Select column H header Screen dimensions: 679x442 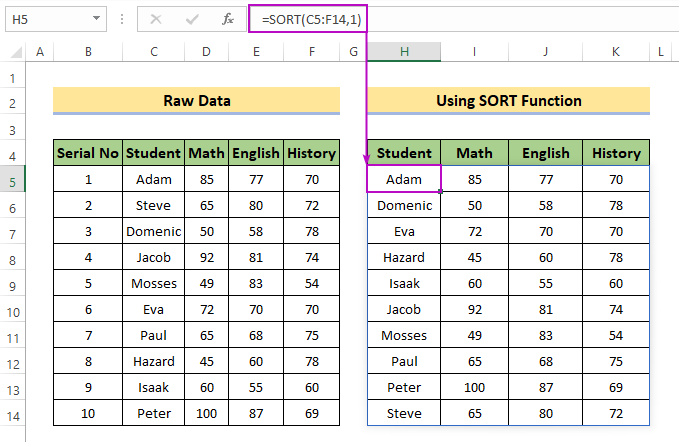click(404, 52)
